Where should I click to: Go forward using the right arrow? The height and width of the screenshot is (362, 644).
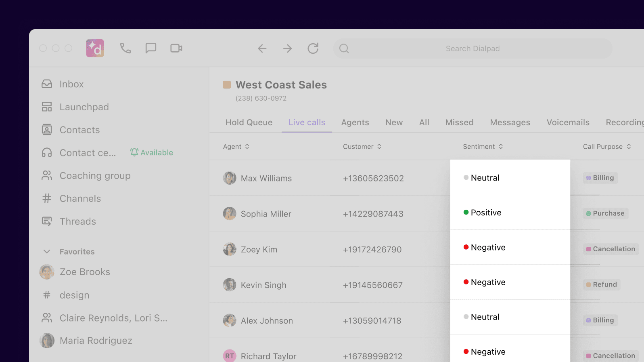point(287,49)
